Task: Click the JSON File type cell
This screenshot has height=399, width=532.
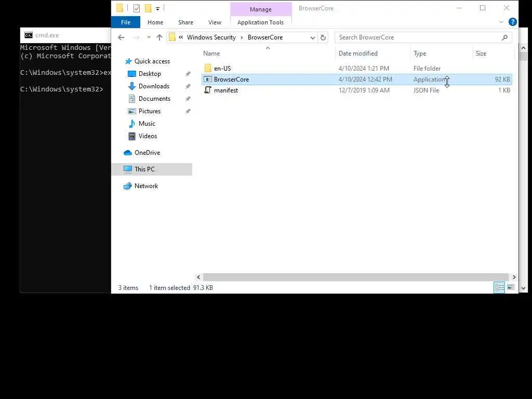Action: click(x=426, y=90)
